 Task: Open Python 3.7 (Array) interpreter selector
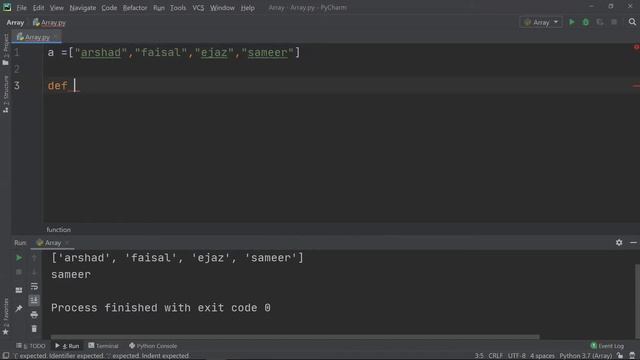(586, 356)
